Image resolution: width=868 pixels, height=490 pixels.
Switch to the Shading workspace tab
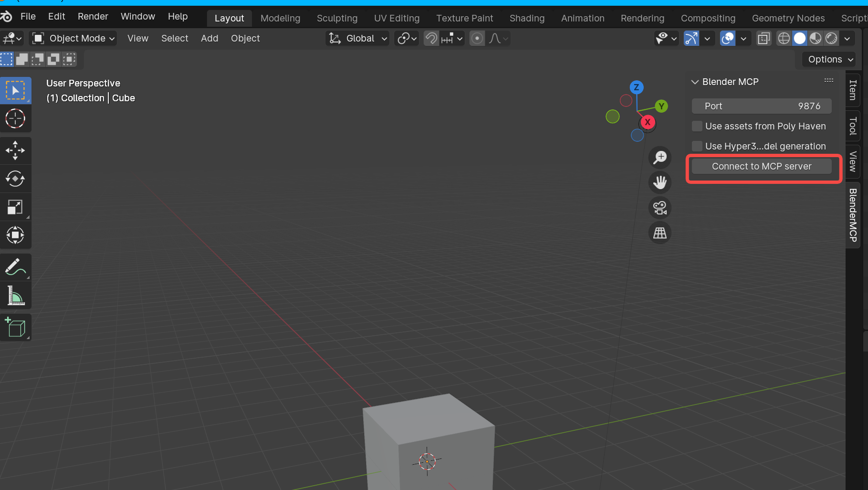click(x=527, y=18)
